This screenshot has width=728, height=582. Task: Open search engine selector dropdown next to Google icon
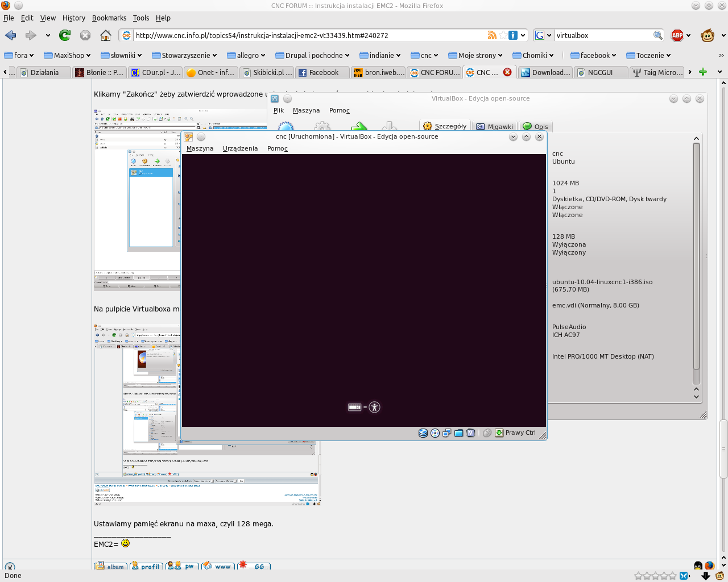(549, 35)
